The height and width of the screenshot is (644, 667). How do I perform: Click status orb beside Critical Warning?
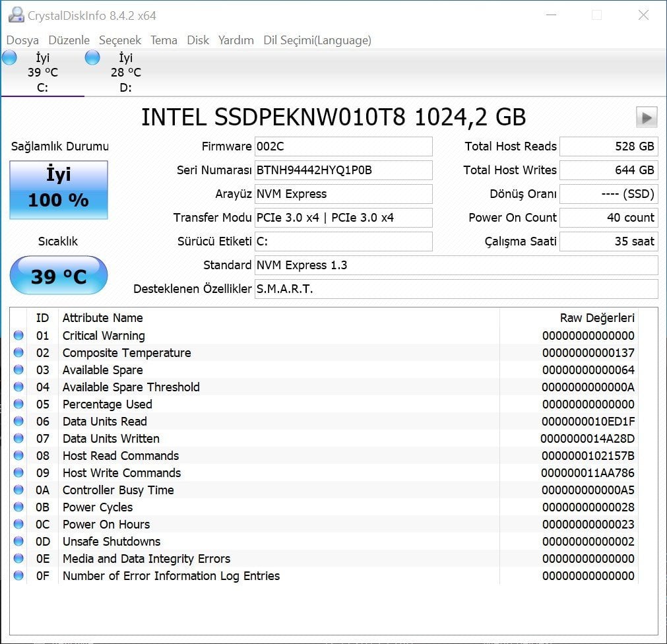pyautogui.click(x=18, y=335)
